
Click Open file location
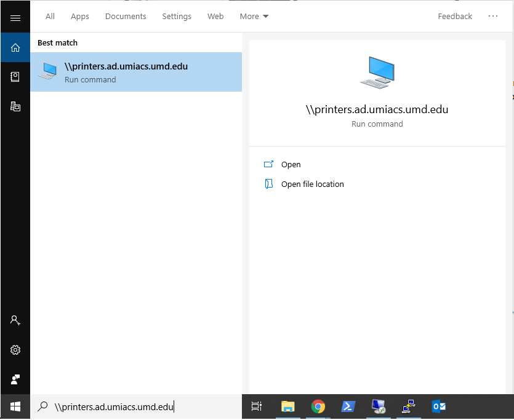[312, 184]
